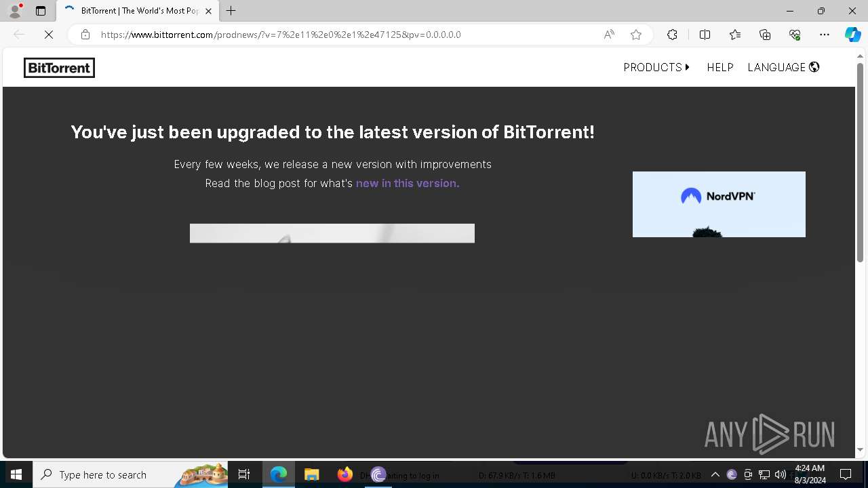Open File Explorer from taskbar

(311, 474)
